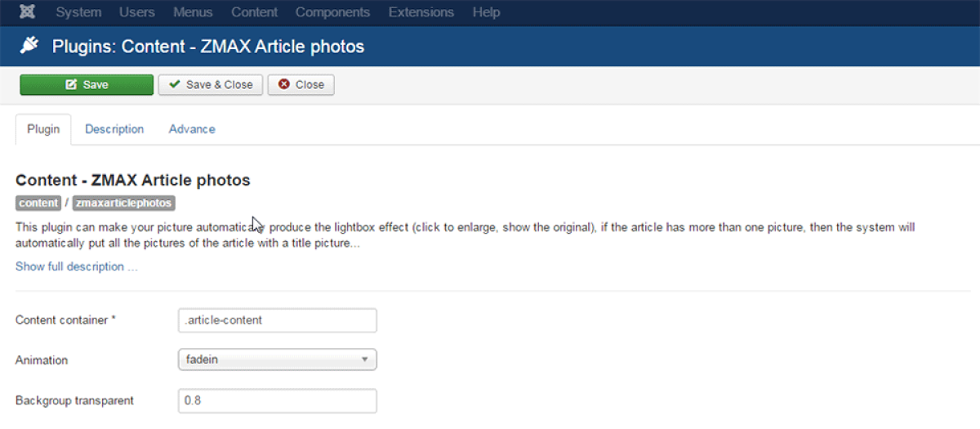
Task: Click the Backgroup transparent value field
Action: 277,400
